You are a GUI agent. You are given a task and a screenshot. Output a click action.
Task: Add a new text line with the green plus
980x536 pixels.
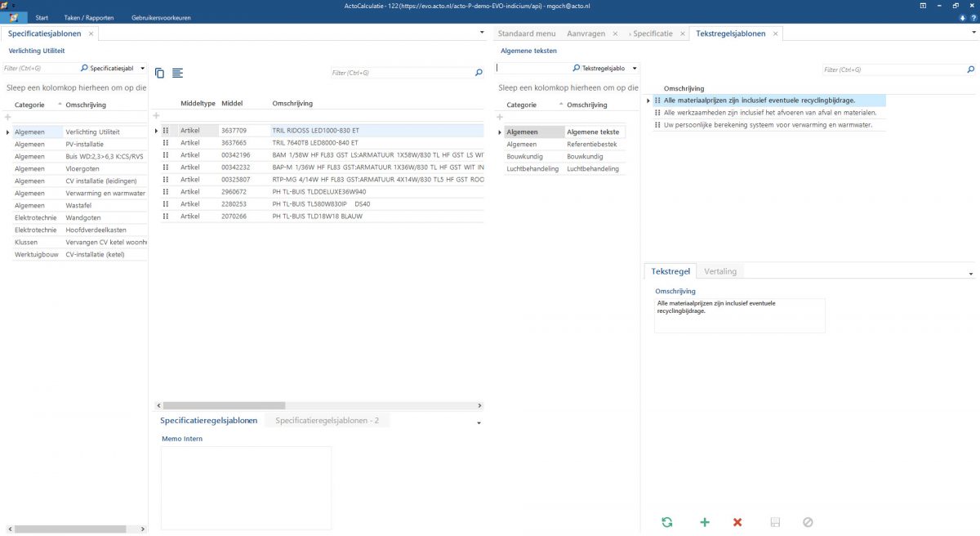(705, 522)
